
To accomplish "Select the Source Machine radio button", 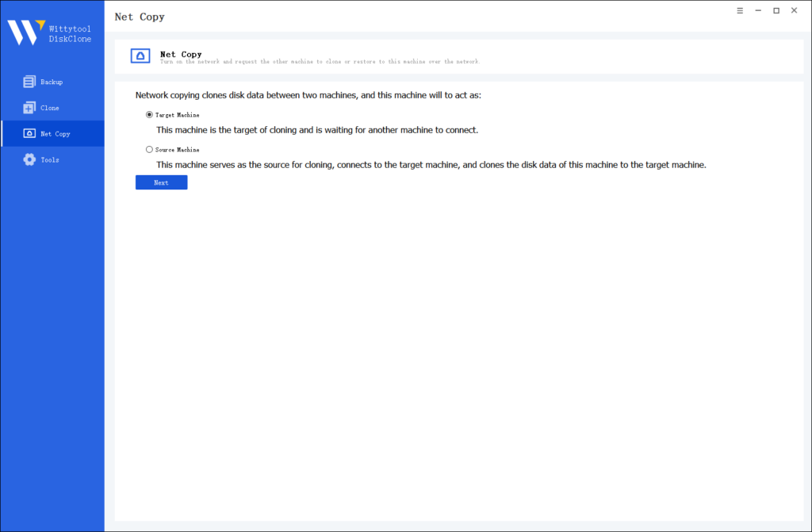I will 149,149.
